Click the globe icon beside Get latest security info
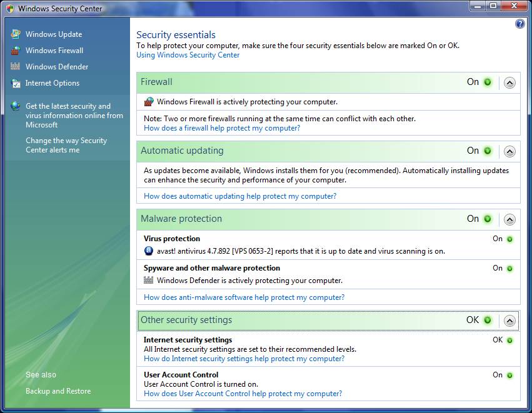 click(15, 106)
